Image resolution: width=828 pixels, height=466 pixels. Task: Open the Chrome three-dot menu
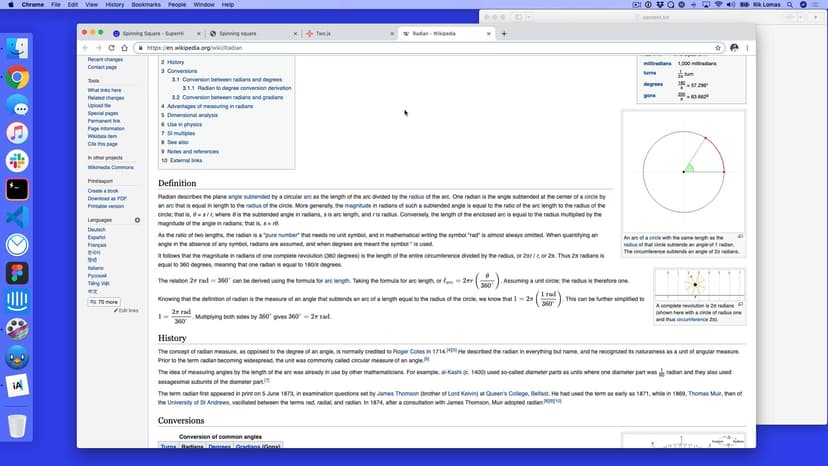pyautogui.click(x=747, y=47)
